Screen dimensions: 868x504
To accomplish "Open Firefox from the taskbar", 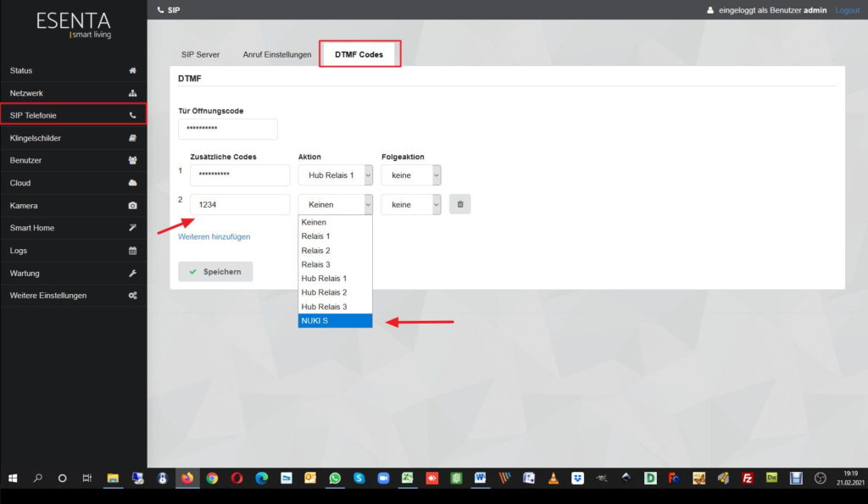I will [187, 478].
